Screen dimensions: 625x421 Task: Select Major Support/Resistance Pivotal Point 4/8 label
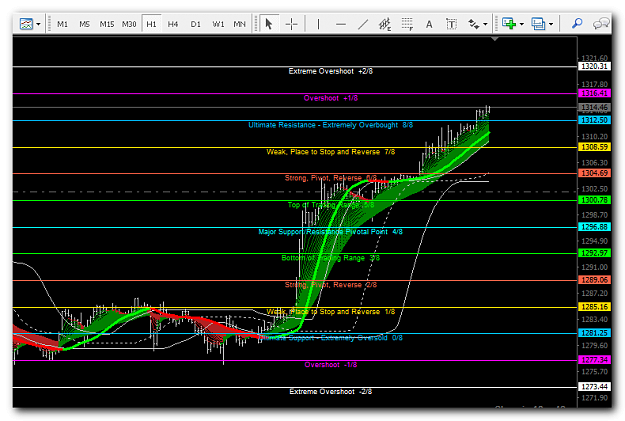(330, 232)
